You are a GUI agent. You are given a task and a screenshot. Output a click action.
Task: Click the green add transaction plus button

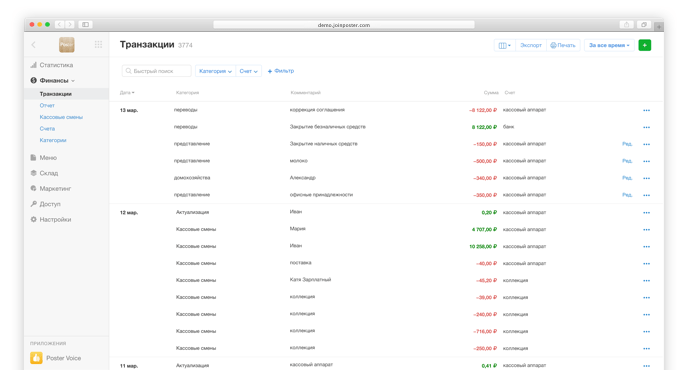pyautogui.click(x=645, y=45)
